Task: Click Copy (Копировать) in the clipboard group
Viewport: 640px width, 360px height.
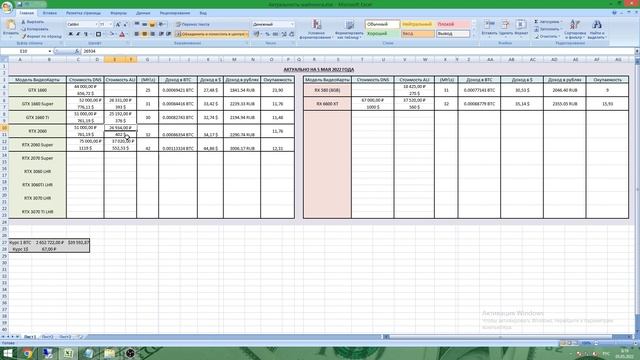Action: [x=35, y=29]
